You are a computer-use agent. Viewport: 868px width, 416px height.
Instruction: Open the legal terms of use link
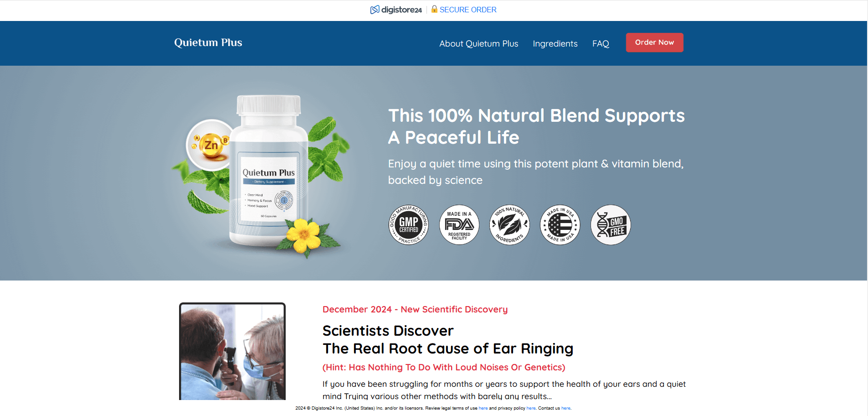coord(483,408)
